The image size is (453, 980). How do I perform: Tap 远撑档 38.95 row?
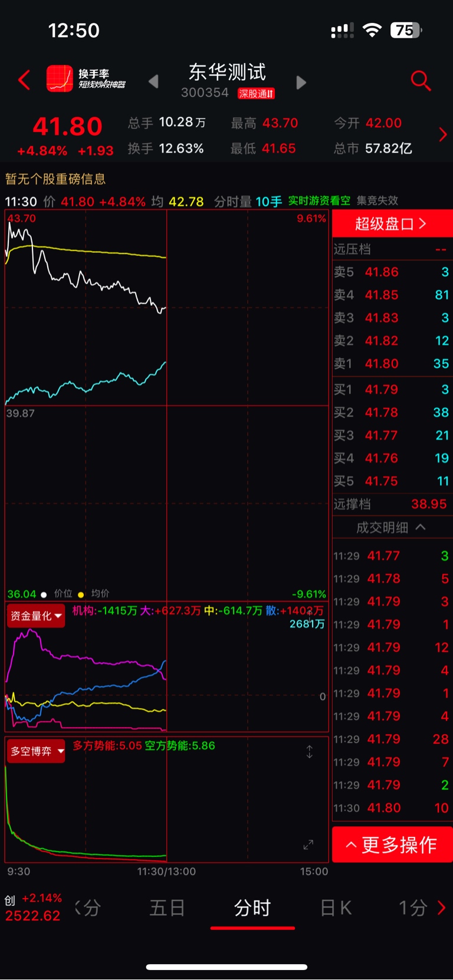(392, 504)
